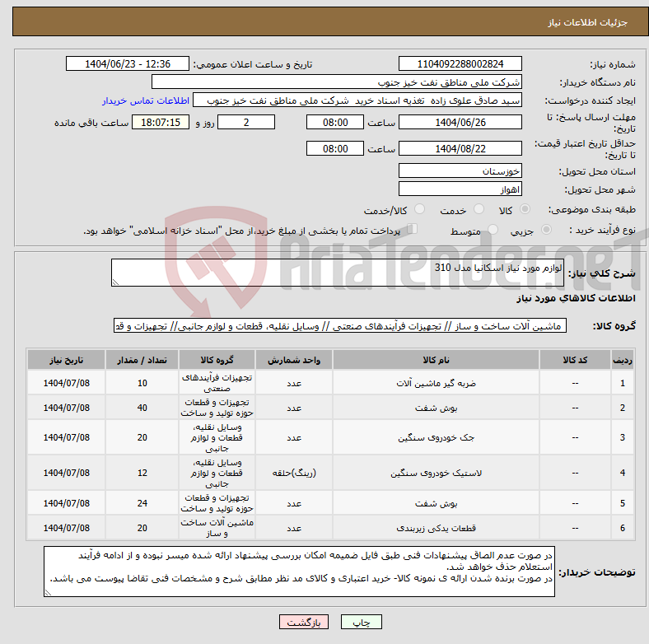Click the واحد شمارش column header

tap(294, 360)
